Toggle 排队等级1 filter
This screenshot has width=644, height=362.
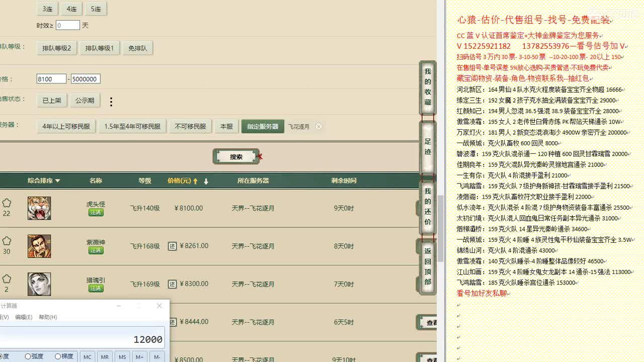pyautogui.click(x=100, y=48)
